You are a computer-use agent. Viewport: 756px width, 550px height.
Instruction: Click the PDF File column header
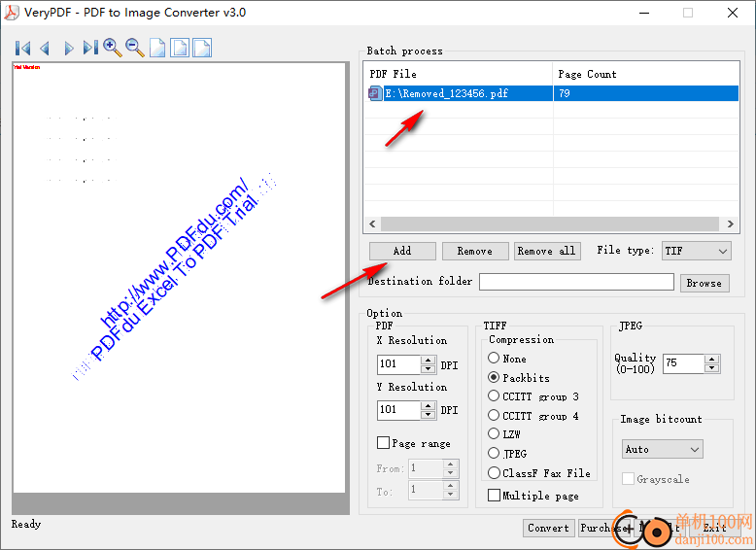click(459, 74)
